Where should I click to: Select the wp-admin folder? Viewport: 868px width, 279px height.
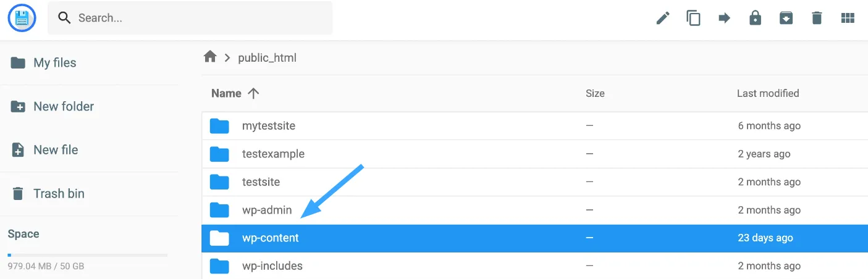tap(534, 210)
